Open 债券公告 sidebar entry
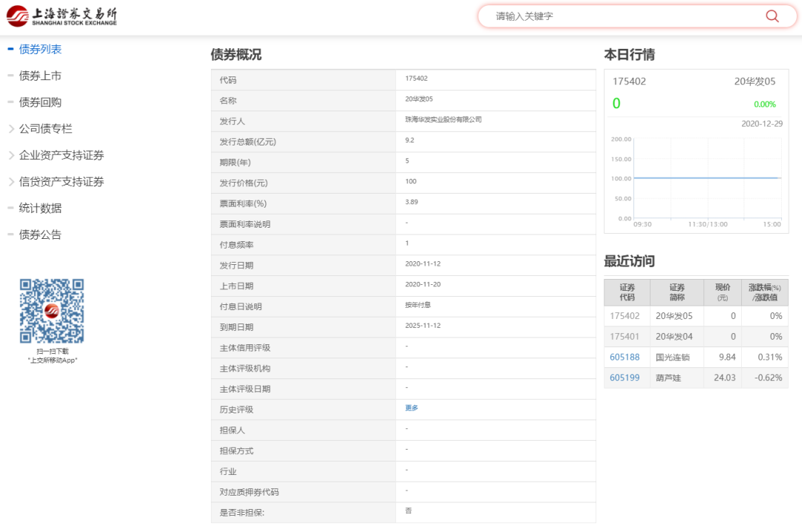Image resolution: width=802 pixels, height=532 pixels. 40,235
